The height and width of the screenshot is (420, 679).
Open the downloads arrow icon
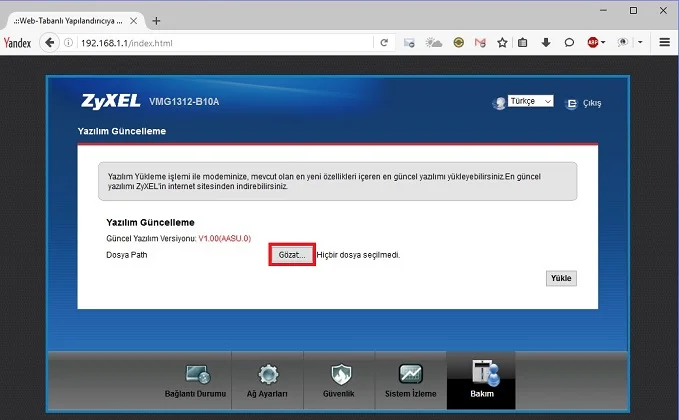[x=546, y=42]
